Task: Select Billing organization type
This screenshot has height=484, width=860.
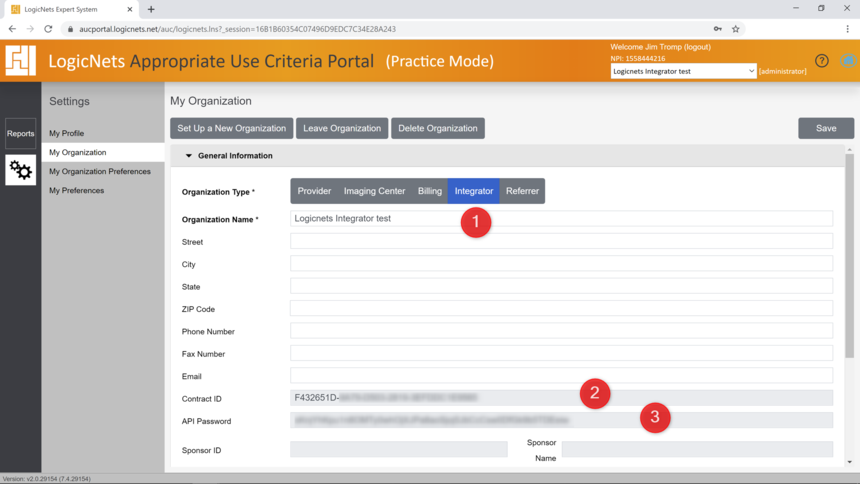Action: 429,191
